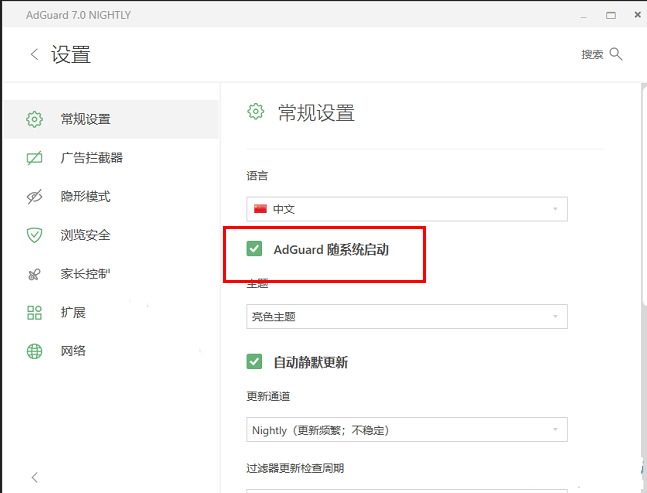
Task: Click the AdGuard 7.0 NIGHTLY title text
Action: [x=78, y=15]
